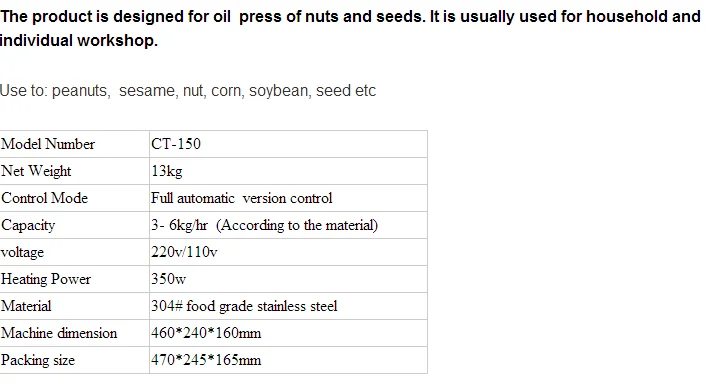This screenshot has height=384, width=706.
Task: Click the Capacity label cell
Action: (74, 225)
